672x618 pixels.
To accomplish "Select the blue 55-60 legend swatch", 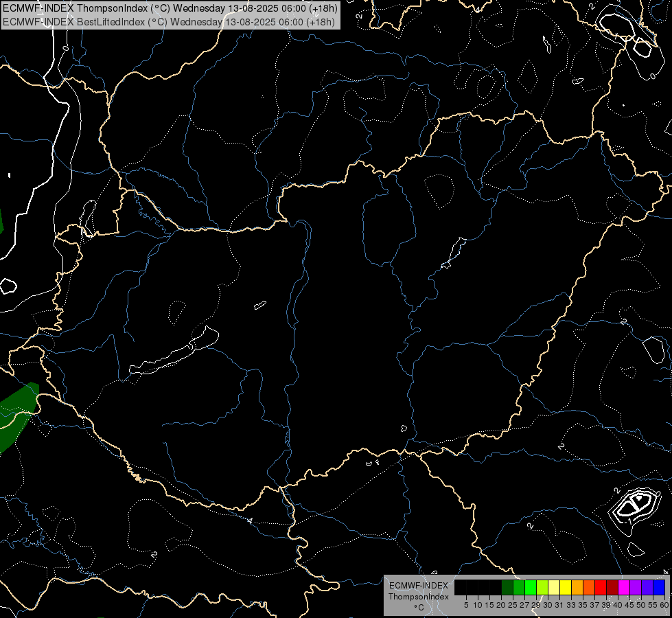I will 659,588.
